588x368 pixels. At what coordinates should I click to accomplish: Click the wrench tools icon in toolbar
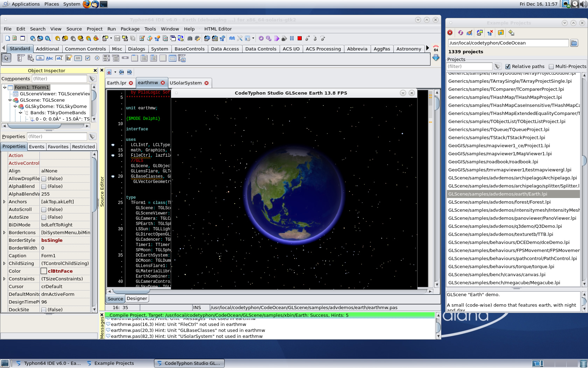pos(240,39)
